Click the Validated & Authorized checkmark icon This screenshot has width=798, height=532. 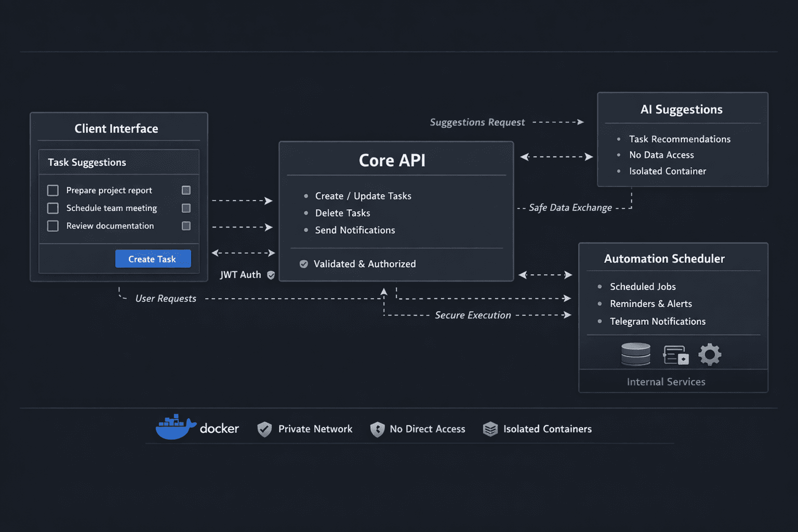303,264
